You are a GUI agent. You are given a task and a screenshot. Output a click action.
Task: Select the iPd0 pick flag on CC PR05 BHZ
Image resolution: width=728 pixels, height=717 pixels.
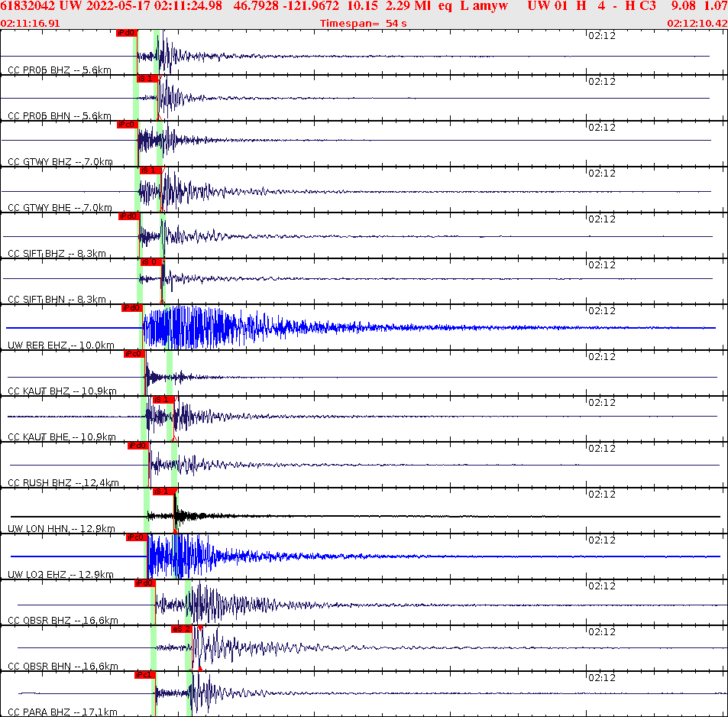point(127,33)
